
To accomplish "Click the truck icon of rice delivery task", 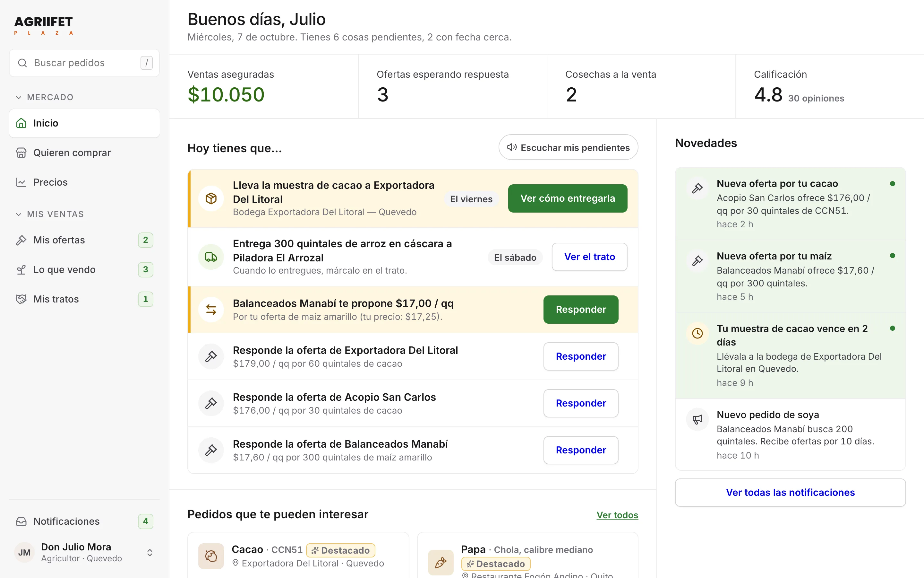I will coord(211,257).
